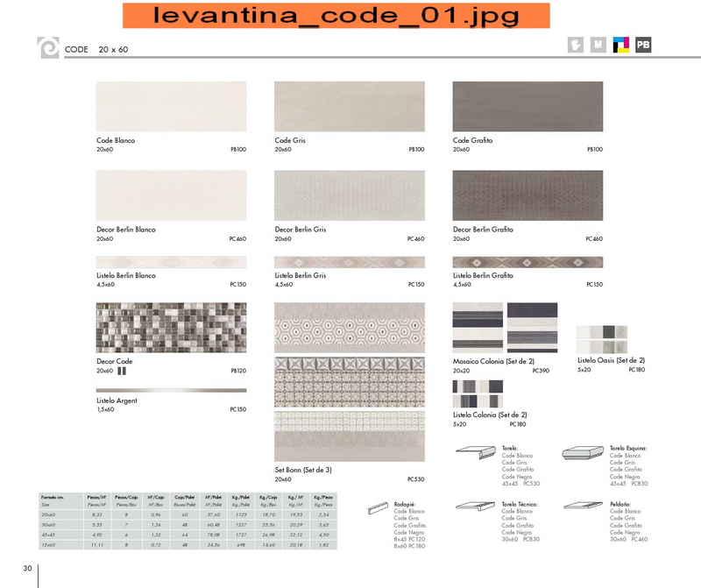Viewport: 701px width, 588px height.
Task: Click the Listelo Colonia (Set de 2) label
Action: pos(490,415)
